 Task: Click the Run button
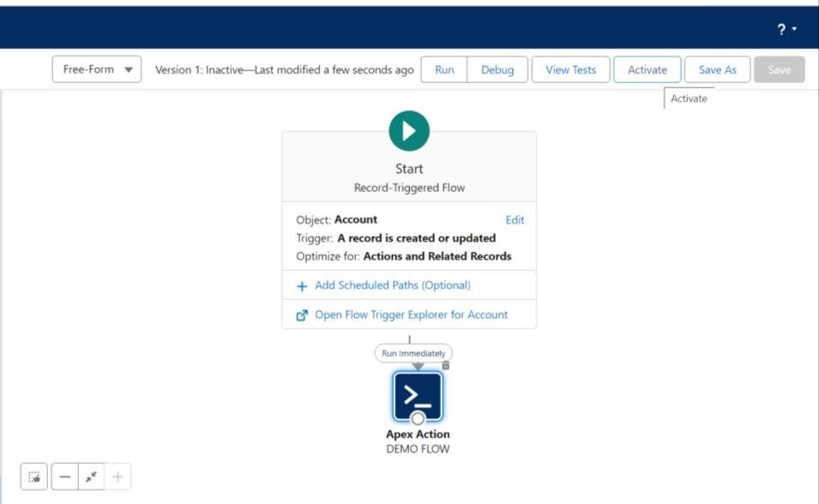coord(444,69)
